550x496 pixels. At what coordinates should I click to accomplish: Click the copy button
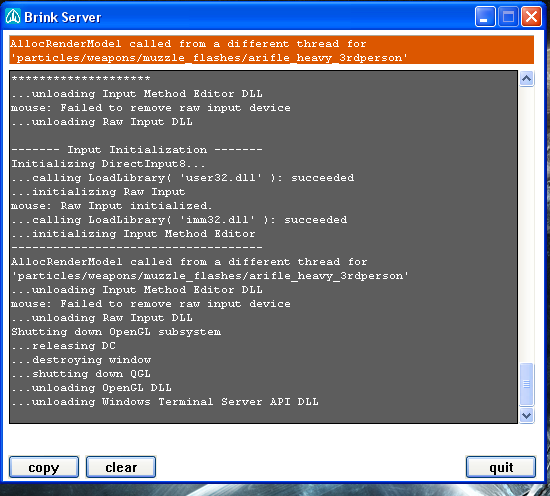(x=44, y=467)
